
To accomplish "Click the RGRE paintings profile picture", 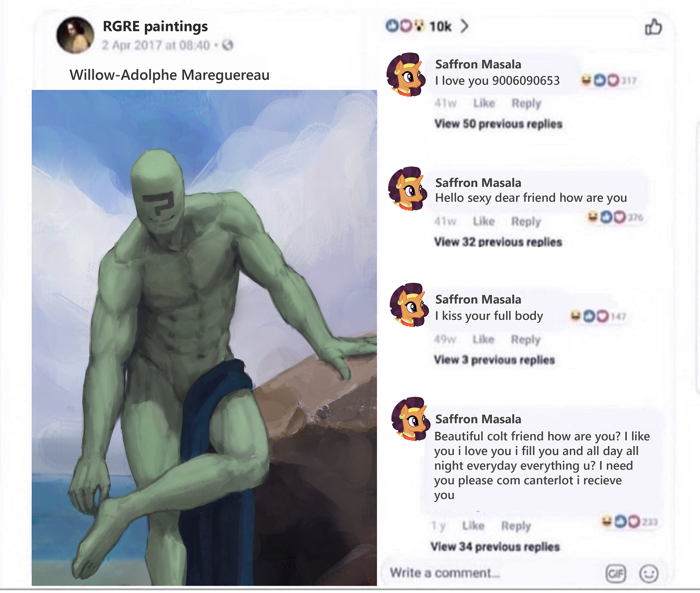I will click(x=75, y=35).
